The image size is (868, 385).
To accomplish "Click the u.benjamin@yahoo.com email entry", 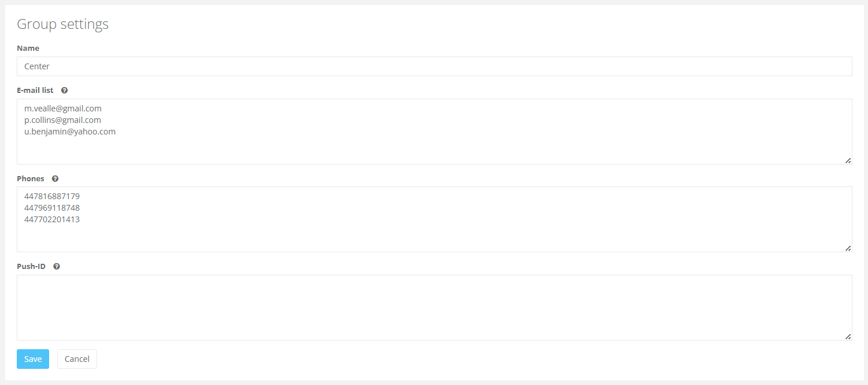I will click(x=70, y=132).
